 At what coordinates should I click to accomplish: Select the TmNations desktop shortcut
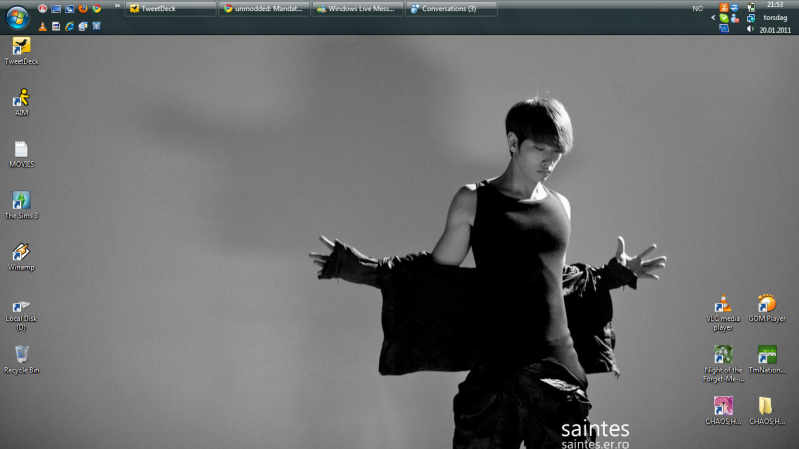coord(767,355)
